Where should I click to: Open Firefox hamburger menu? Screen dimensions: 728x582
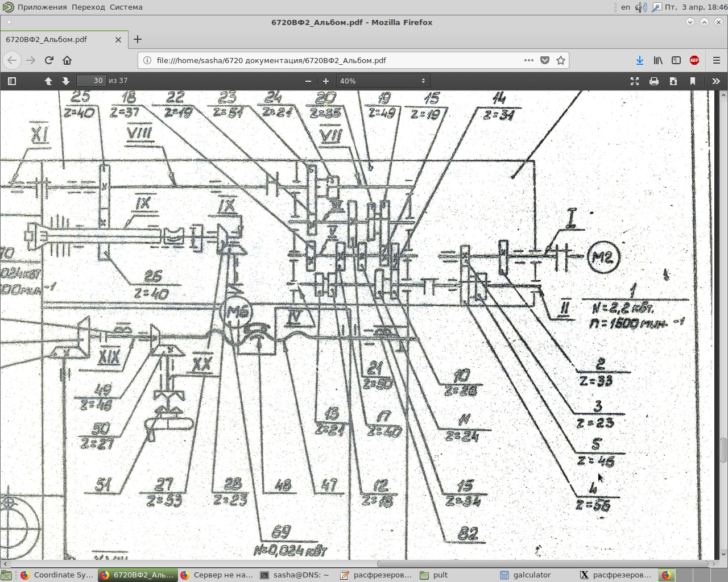tap(717, 60)
